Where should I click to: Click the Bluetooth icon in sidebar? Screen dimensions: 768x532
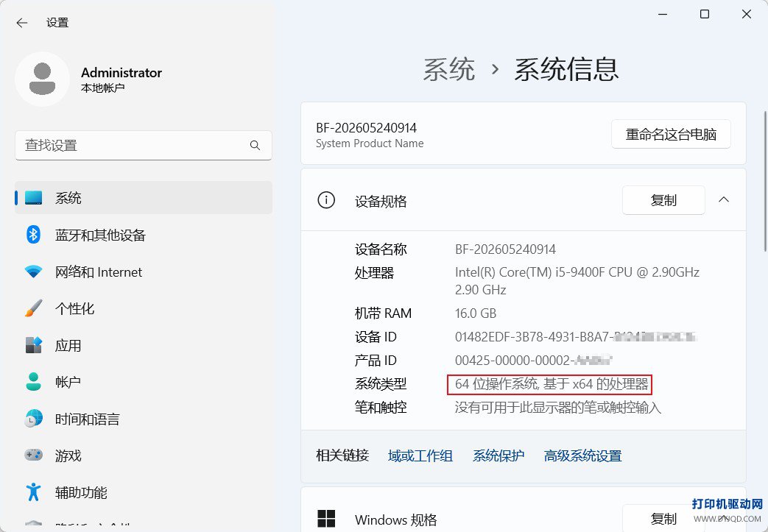click(33, 235)
